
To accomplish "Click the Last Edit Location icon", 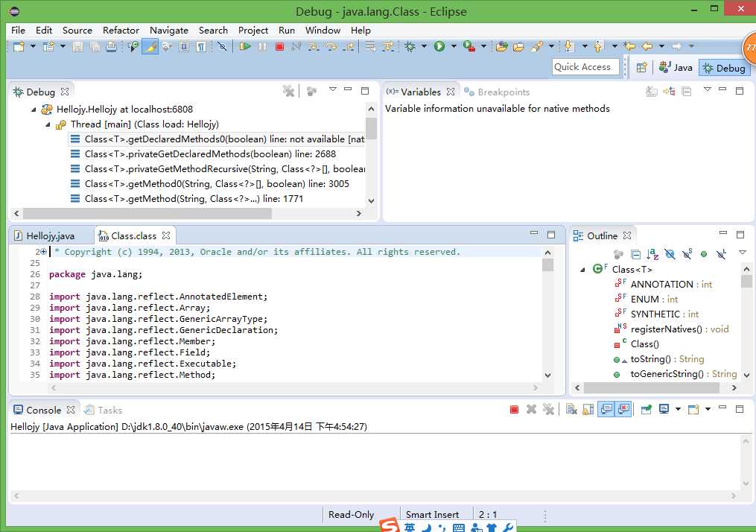I will pyautogui.click(x=629, y=47).
